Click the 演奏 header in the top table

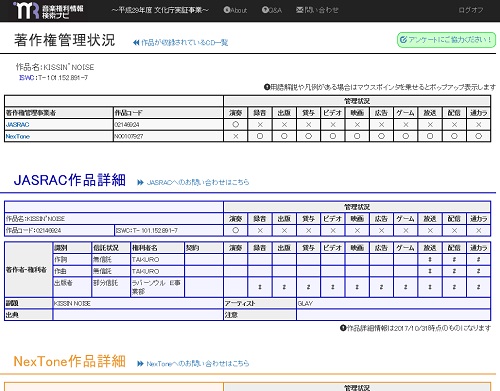(x=235, y=113)
